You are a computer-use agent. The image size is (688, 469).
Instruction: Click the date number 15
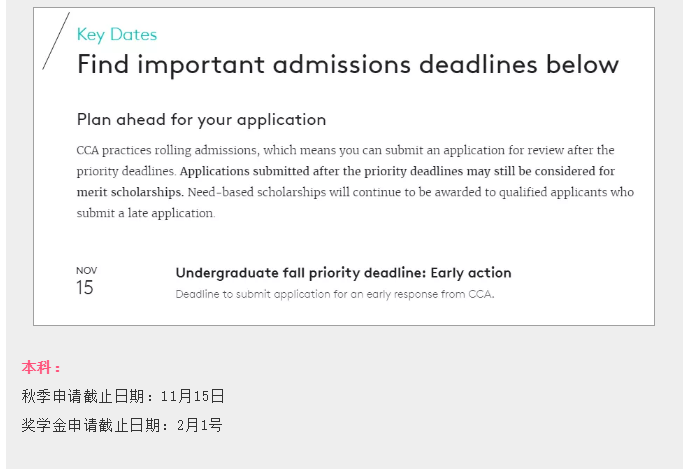pyautogui.click(x=85, y=288)
